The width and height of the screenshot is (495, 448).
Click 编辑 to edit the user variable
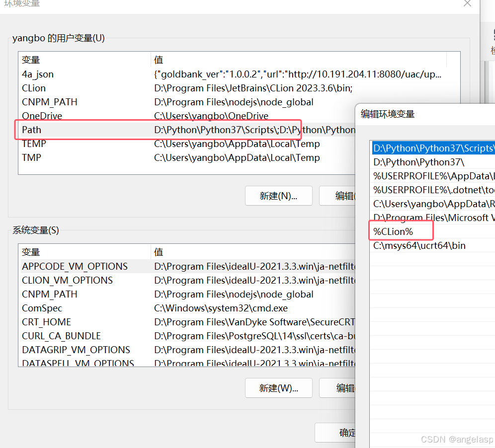[x=343, y=196]
